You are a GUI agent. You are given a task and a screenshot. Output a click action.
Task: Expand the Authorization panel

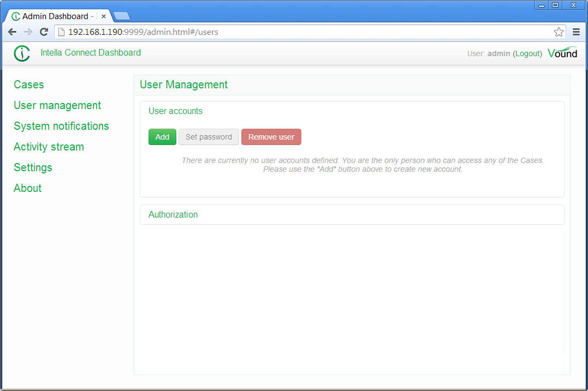pyautogui.click(x=173, y=214)
